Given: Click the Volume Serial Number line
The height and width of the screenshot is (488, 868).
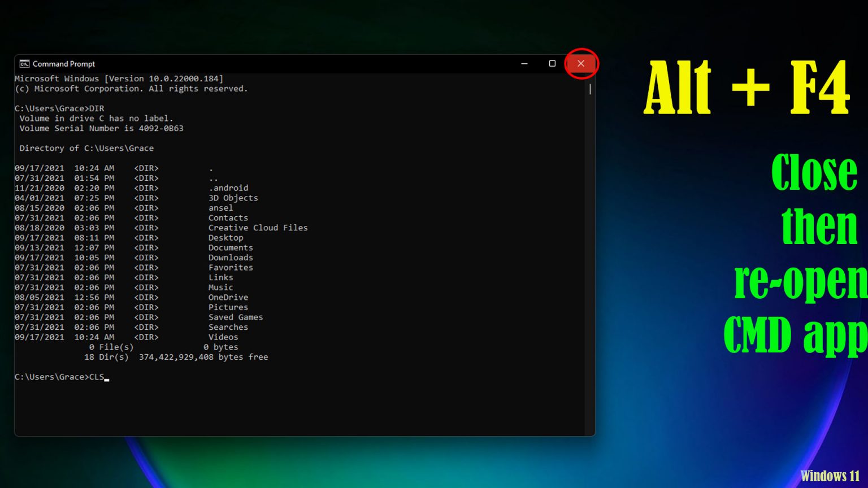Looking at the screenshot, I should click(x=101, y=128).
